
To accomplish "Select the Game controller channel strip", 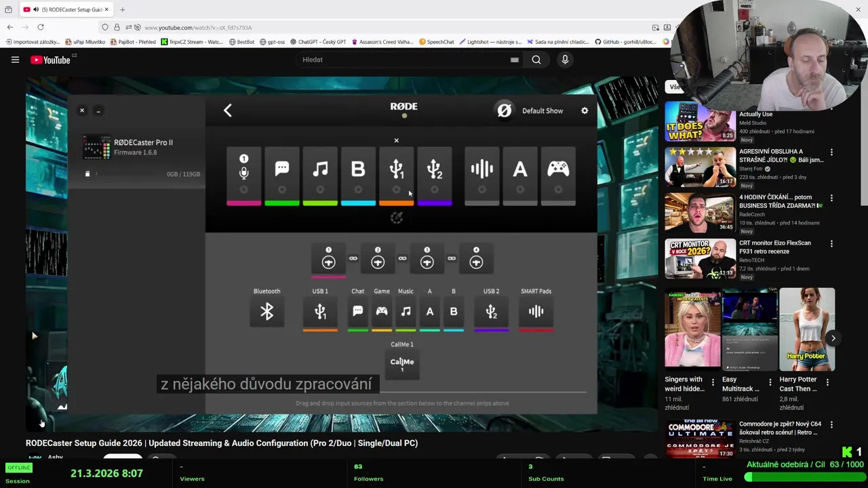I will point(558,175).
